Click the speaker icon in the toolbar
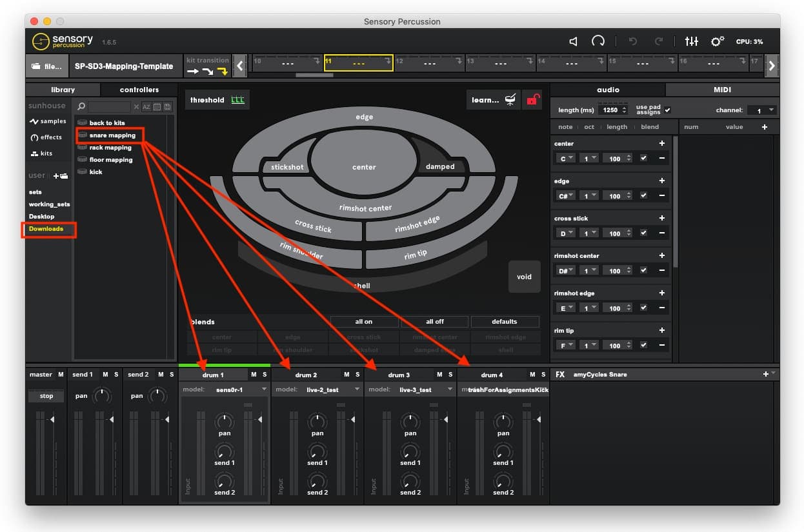Screen dimensions: 804x532 pyautogui.click(x=573, y=41)
